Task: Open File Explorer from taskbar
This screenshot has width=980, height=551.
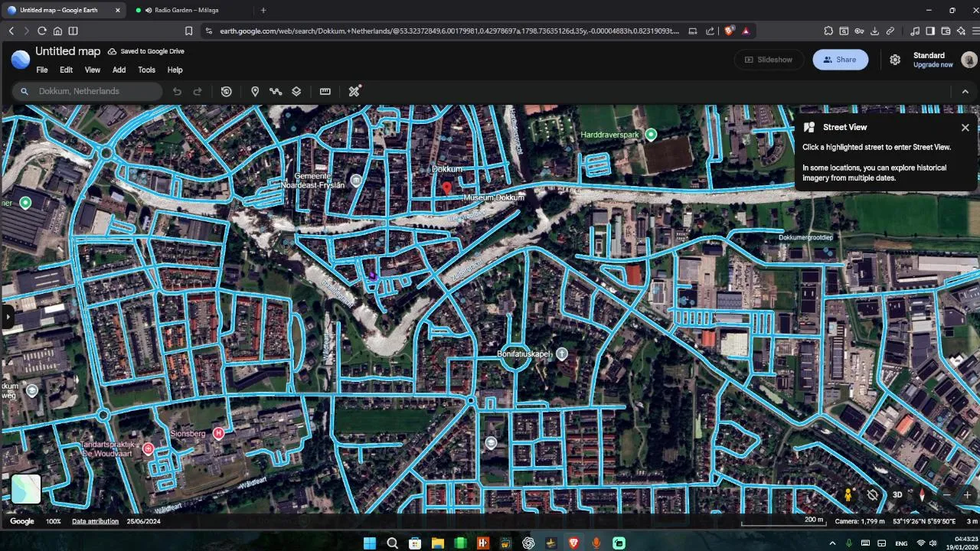Action: pos(437,543)
